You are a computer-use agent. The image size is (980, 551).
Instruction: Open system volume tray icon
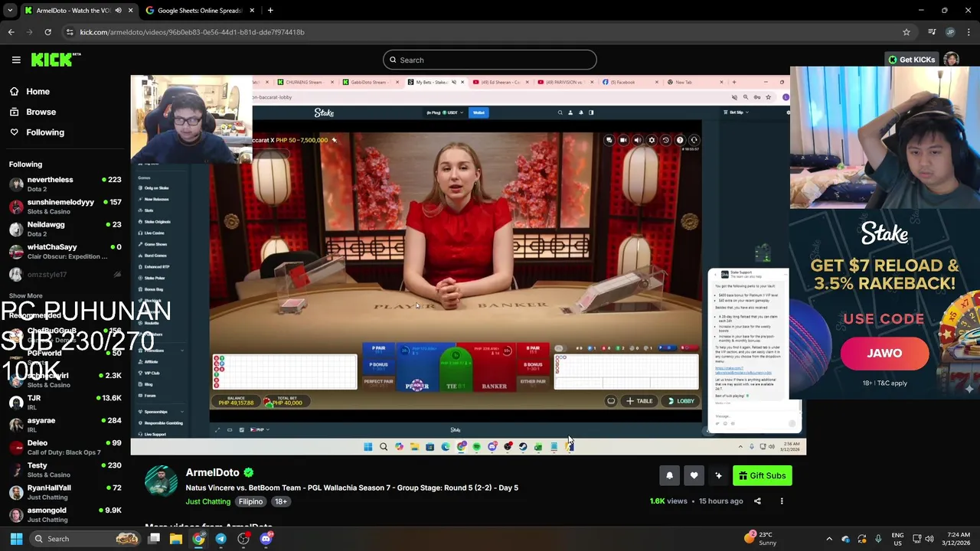929,539
